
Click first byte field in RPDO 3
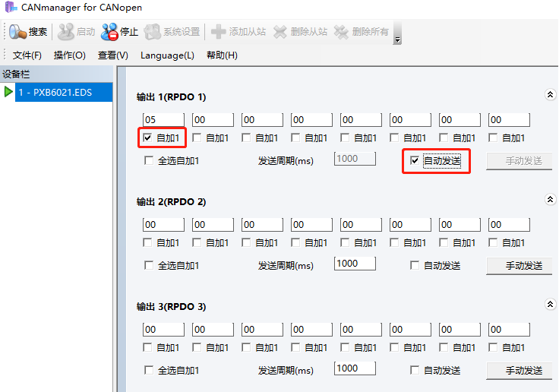(x=163, y=330)
